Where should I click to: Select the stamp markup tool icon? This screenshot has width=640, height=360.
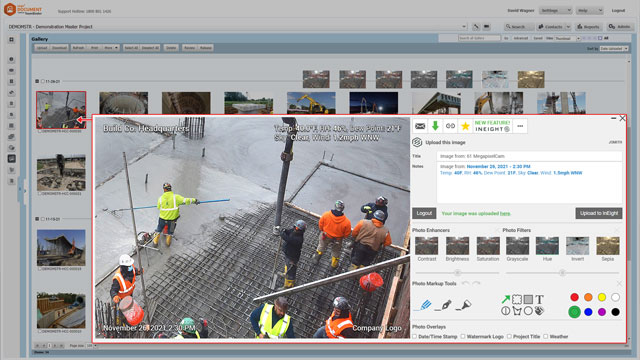[x=539, y=311]
